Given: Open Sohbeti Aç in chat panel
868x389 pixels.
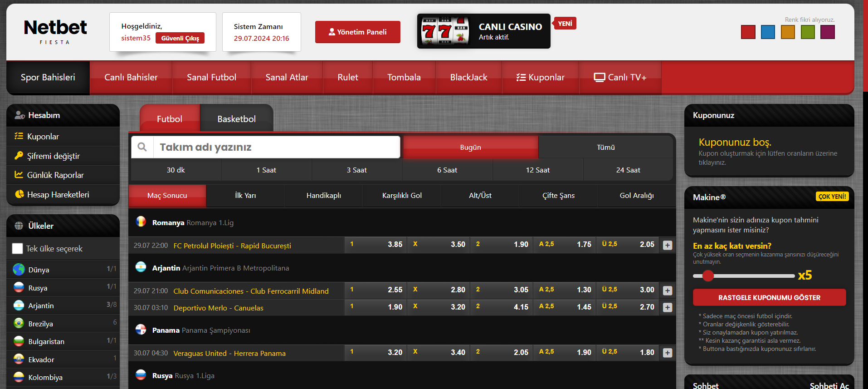Looking at the screenshot, I should coord(829,385).
